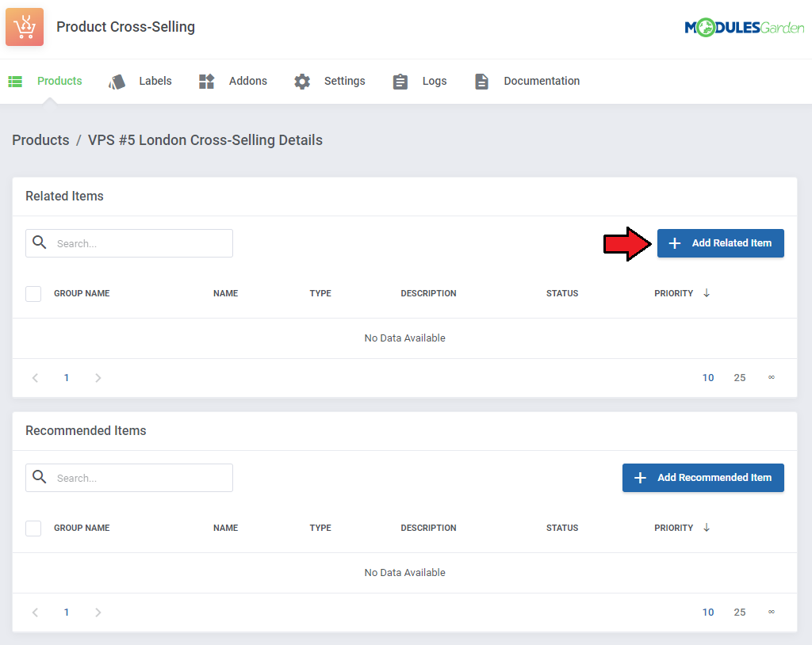
Task: Click the Settings gear icon
Action: click(302, 82)
